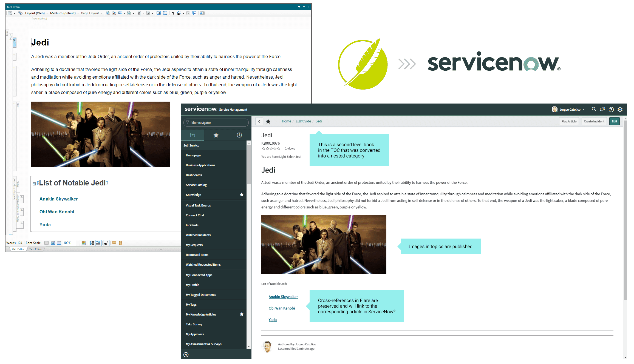This screenshot has width=634, height=364.
Task: Click the favorite star beside My Knowledge Articles
Action: click(x=242, y=314)
